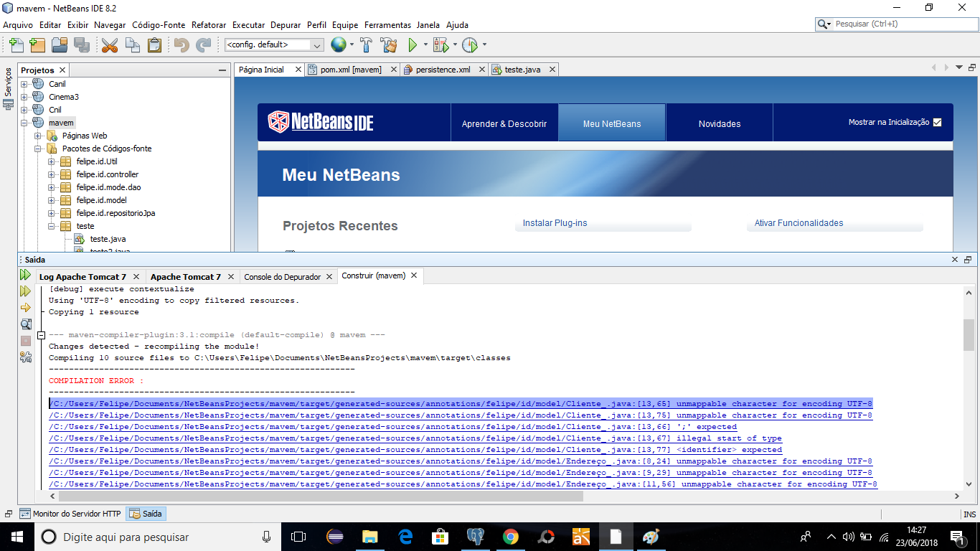Click the Paste clipboard icon

pyautogui.click(x=154, y=45)
